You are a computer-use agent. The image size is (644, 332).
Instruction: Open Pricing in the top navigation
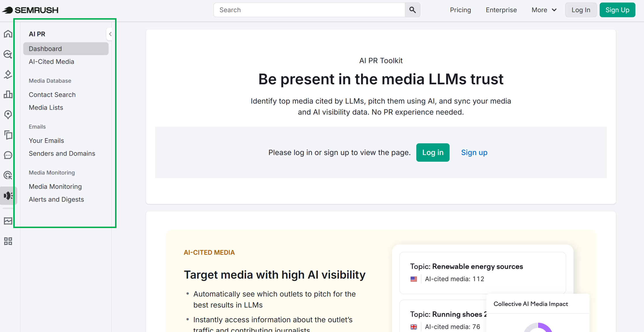460,10
